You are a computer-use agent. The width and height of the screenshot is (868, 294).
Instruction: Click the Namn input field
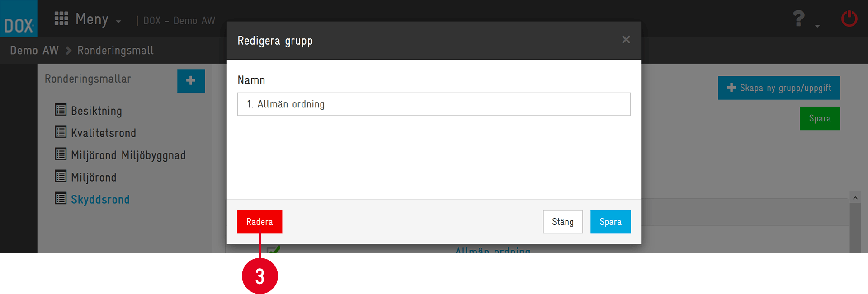(434, 104)
